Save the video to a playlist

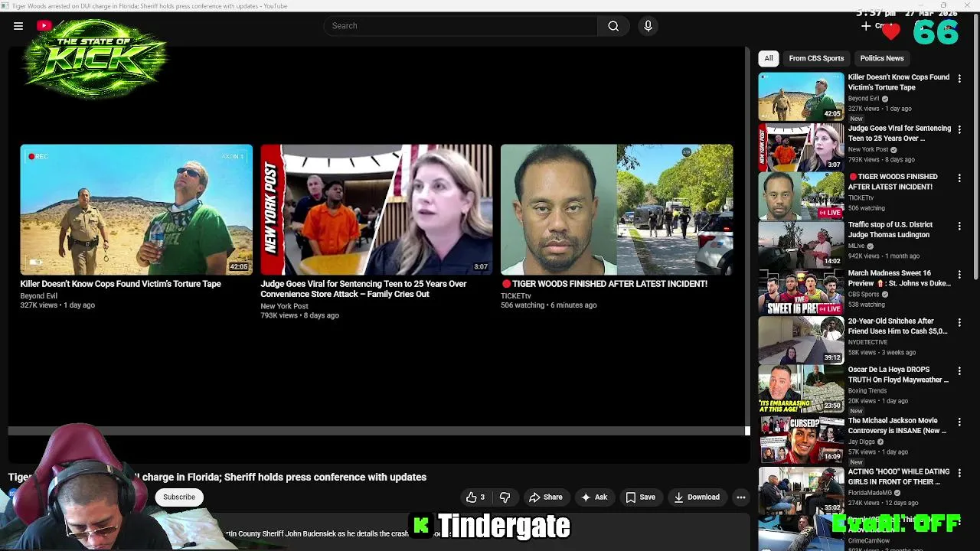pyautogui.click(x=641, y=497)
